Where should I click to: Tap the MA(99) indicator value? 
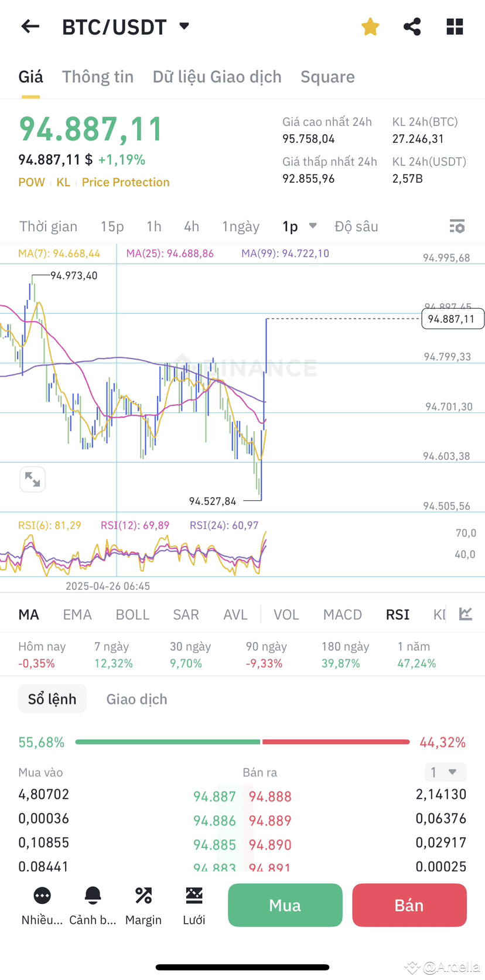pos(285,254)
